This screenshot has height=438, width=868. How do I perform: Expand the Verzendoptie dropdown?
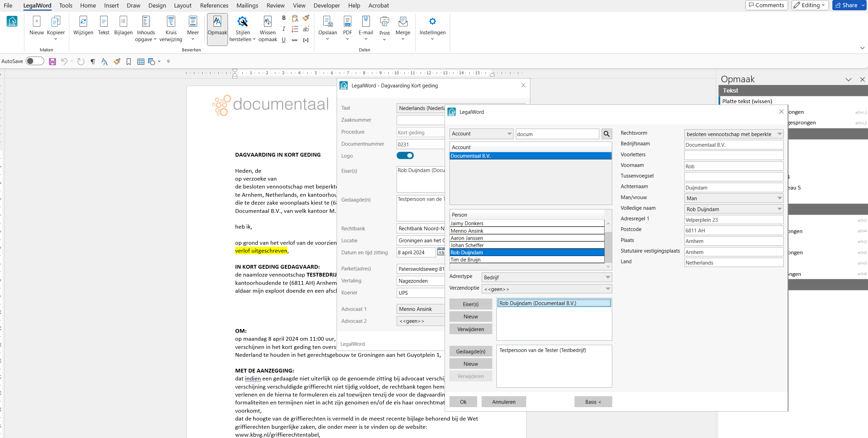click(546, 289)
